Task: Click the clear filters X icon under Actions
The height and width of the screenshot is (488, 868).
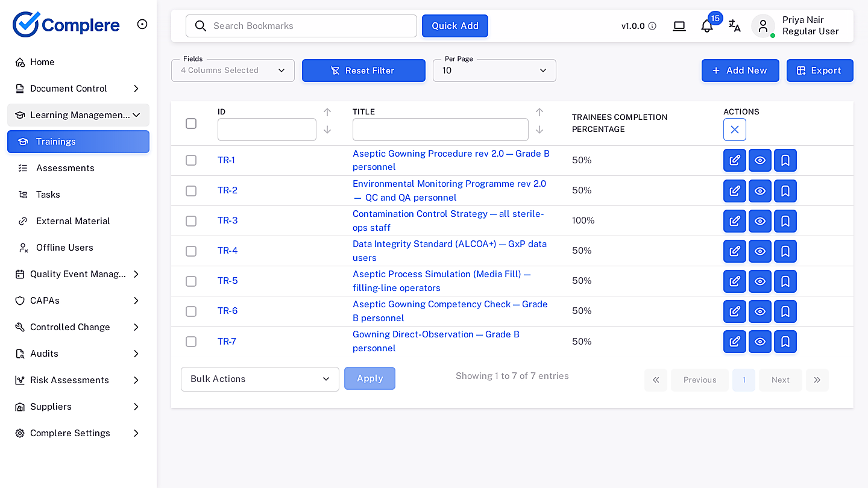Action: [735, 130]
